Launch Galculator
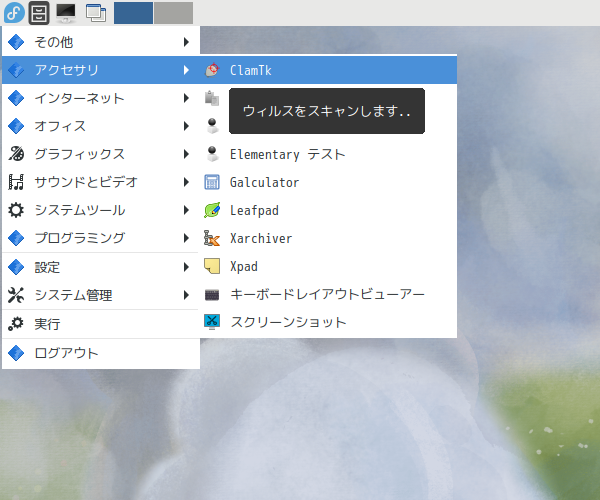 (328, 182)
